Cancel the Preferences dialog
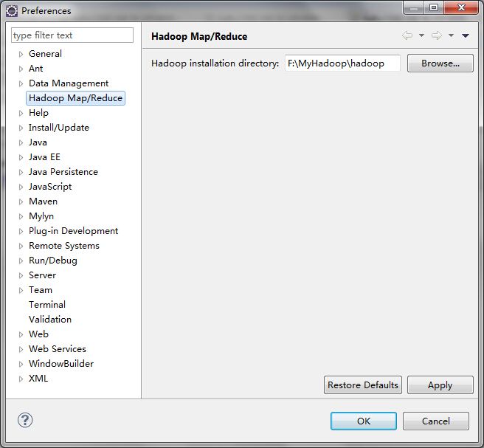This screenshot has height=448, width=484. [436, 421]
